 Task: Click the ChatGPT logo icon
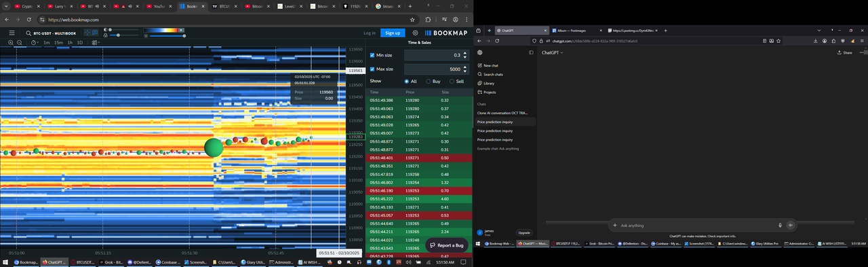pos(479,52)
